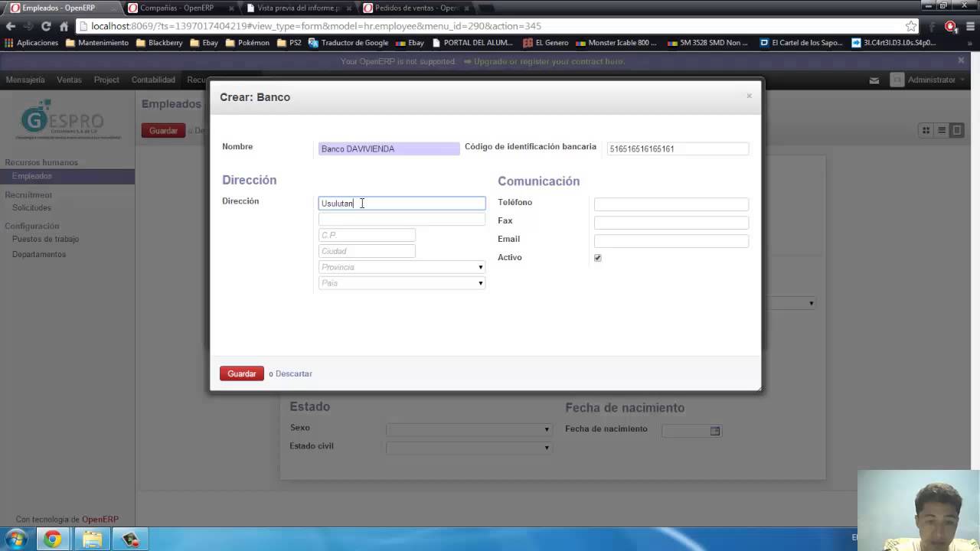Open the Mensajería menu
The image size is (980, 551).
coord(25,80)
